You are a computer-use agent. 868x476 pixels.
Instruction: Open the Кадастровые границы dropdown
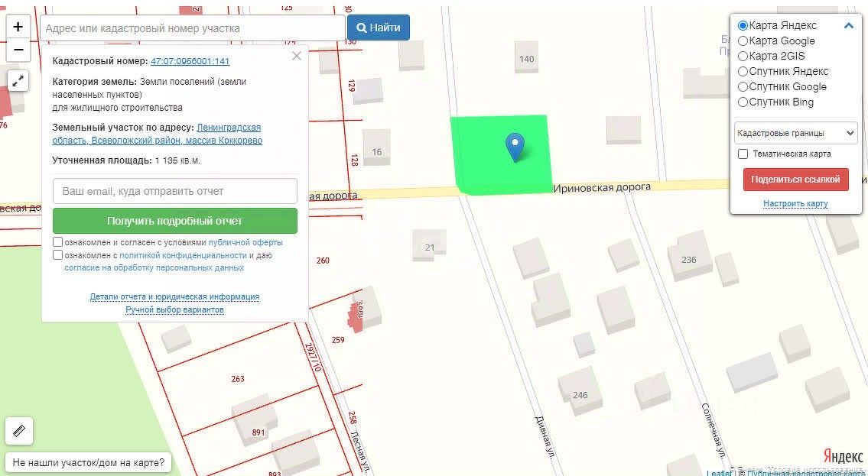[795, 133]
